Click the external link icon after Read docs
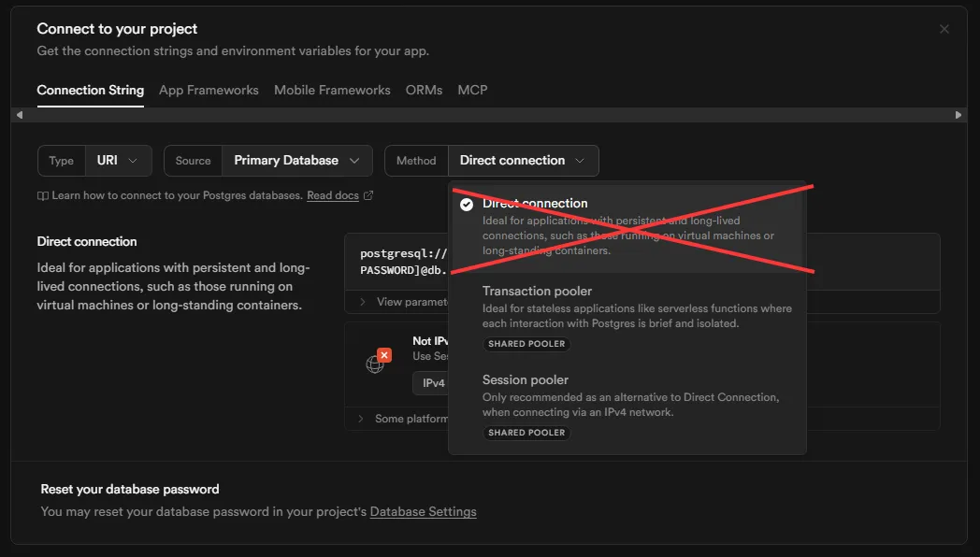This screenshot has height=557, width=980. pos(368,195)
